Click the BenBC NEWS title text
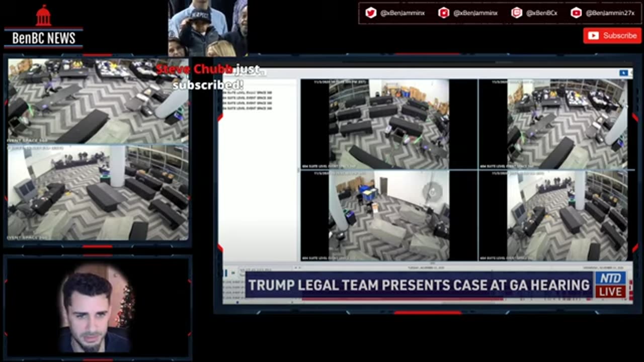 click(43, 39)
